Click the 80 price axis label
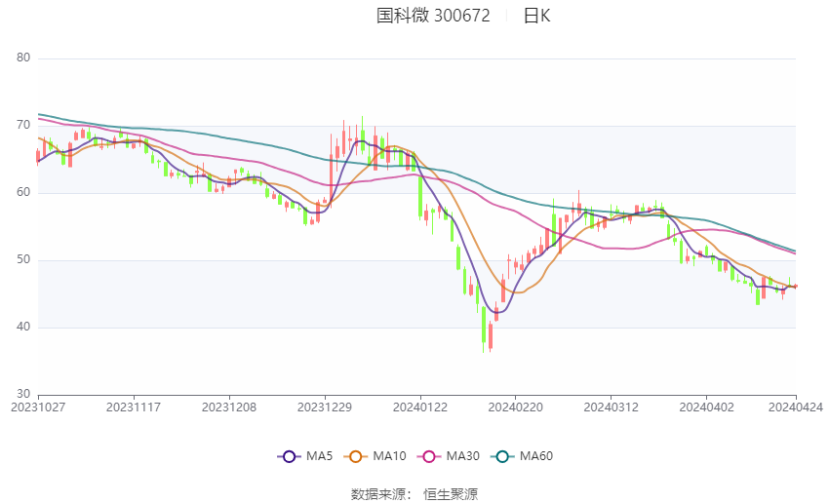 coord(23,58)
